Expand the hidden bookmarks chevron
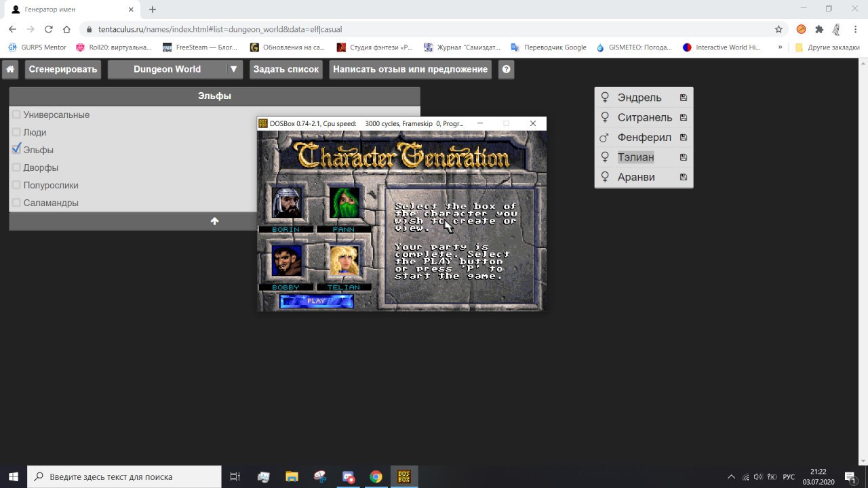This screenshot has width=868, height=488. 780,47
